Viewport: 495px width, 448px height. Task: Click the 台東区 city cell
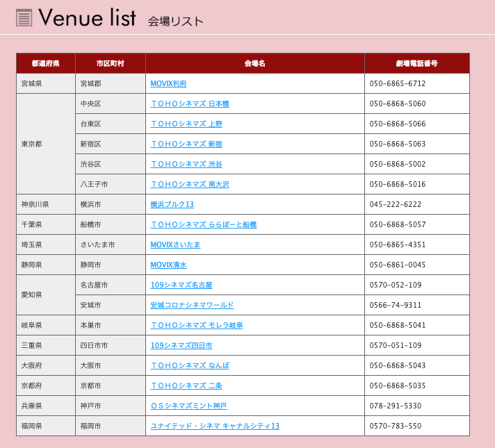tap(111, 124)
